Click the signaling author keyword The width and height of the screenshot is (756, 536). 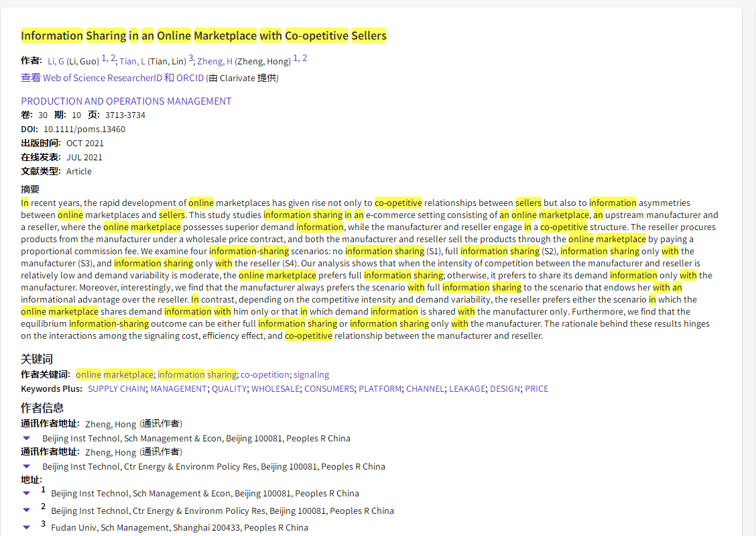click(311, 374)
